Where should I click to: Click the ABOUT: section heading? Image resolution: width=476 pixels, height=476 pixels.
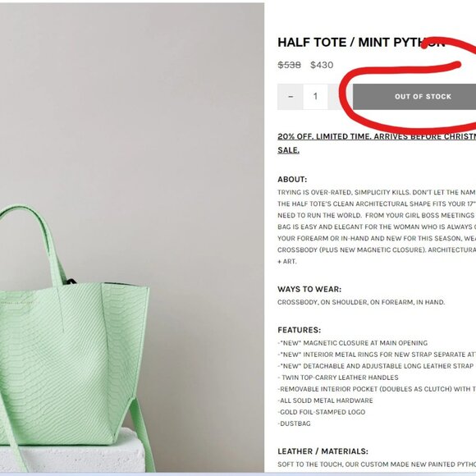click(x=292, y=180)
